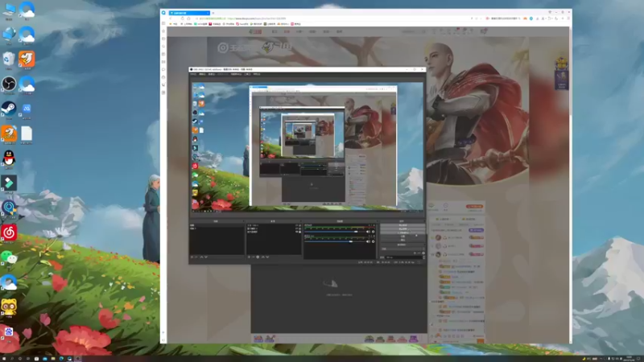
Task: Toggle visibility eye of the top OBS source
Action: coord(296,225)
